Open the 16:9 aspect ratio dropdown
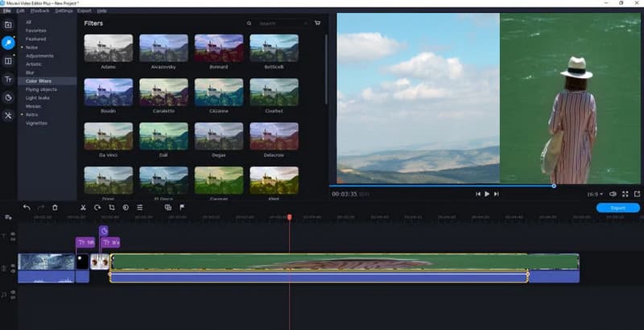Viewport: 644px width, 330px height. [x=595, y=194]
